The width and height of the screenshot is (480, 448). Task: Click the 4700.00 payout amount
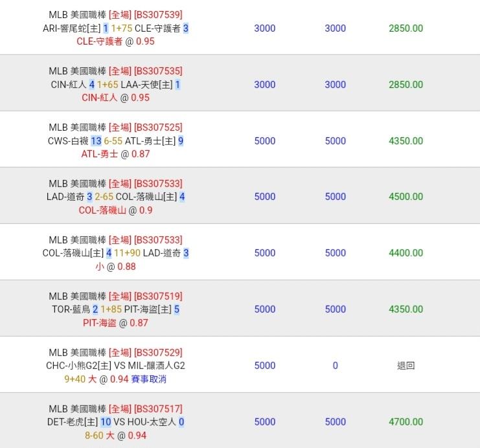click(406, 421)
